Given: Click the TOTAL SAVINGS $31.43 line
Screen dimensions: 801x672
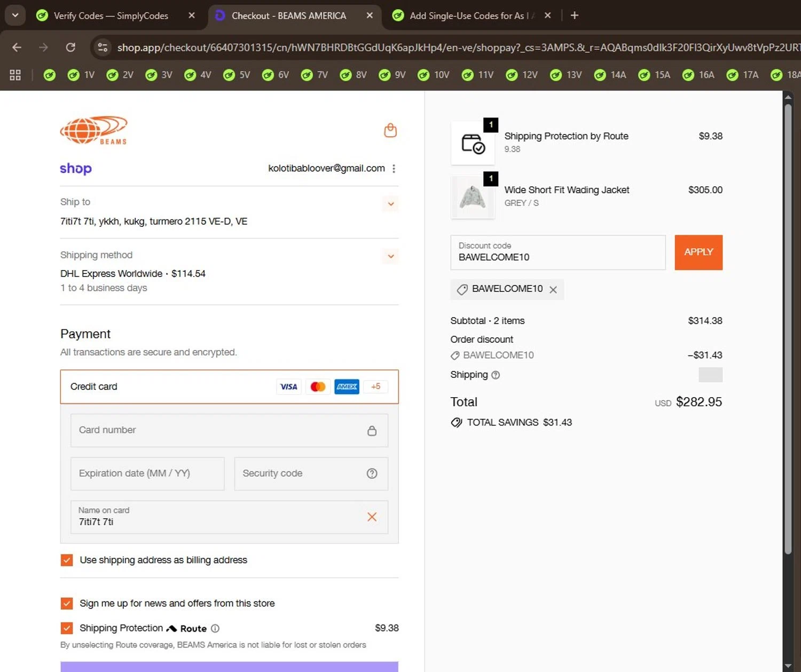Looking at the screenshot, I should pos(512,422).
